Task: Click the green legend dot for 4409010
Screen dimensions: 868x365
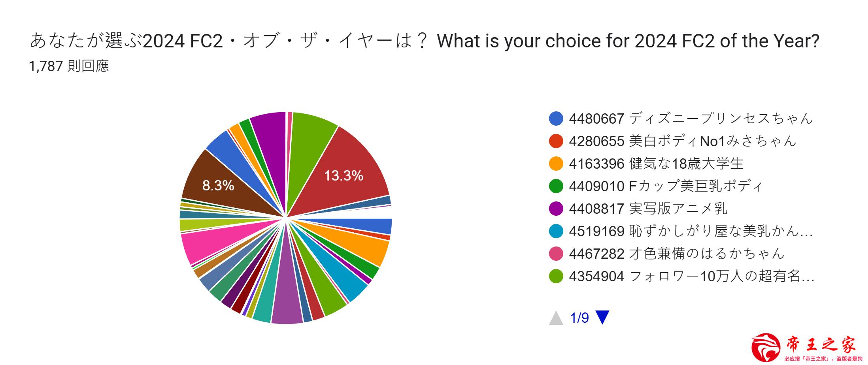Action: point(556,186)
